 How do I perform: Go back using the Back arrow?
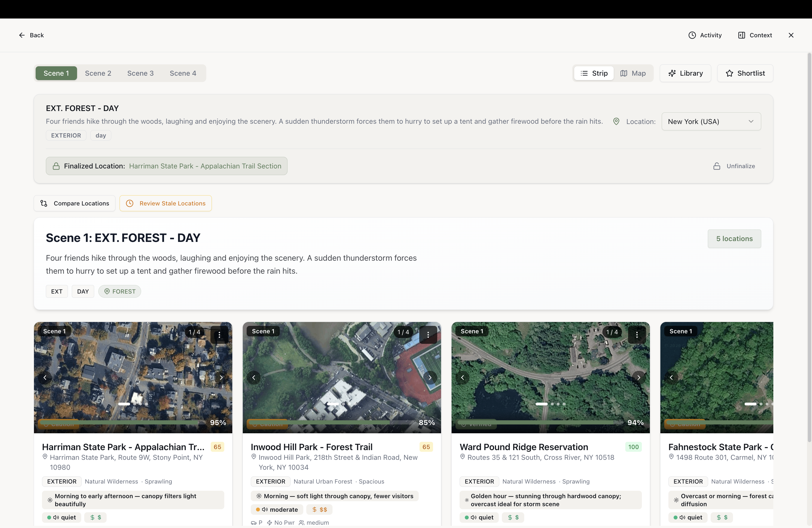[31, 35]
